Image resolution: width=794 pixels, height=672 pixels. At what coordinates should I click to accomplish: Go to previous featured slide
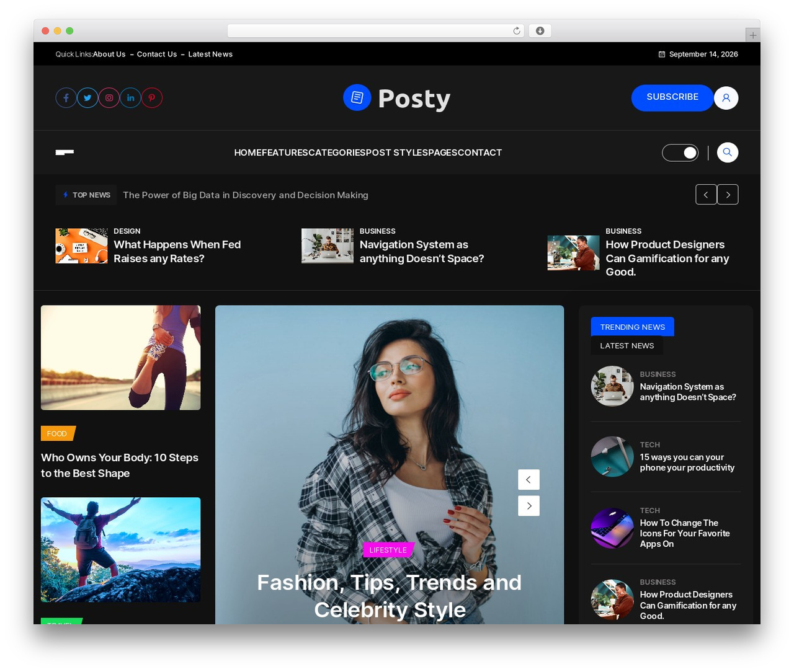tap(529, 480)
